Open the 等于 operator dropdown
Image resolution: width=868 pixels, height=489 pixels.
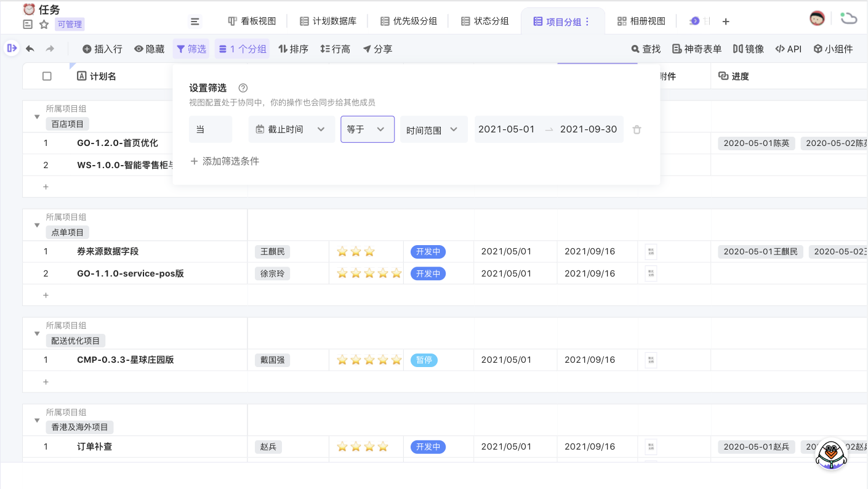pos(367,129)
